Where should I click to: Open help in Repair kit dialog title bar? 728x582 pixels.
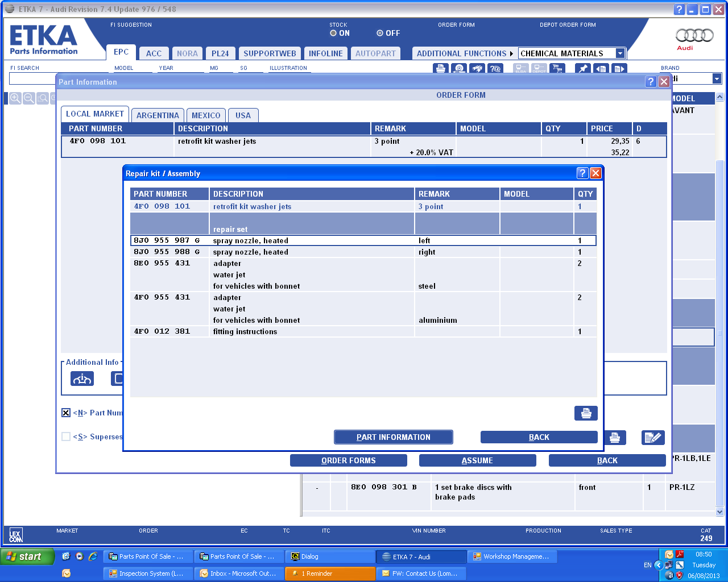coord(582,173)
